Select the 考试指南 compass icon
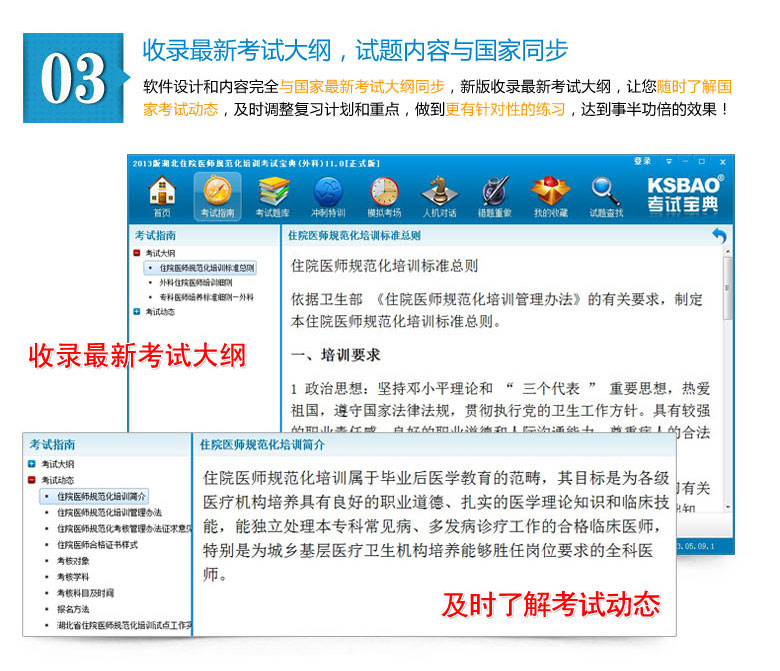 point(217,196)
